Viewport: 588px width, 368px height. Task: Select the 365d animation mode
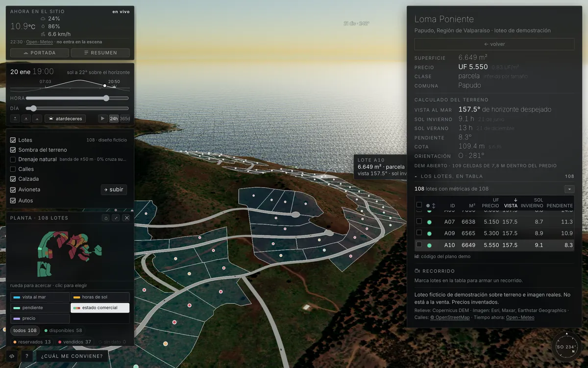pos(125,119)
